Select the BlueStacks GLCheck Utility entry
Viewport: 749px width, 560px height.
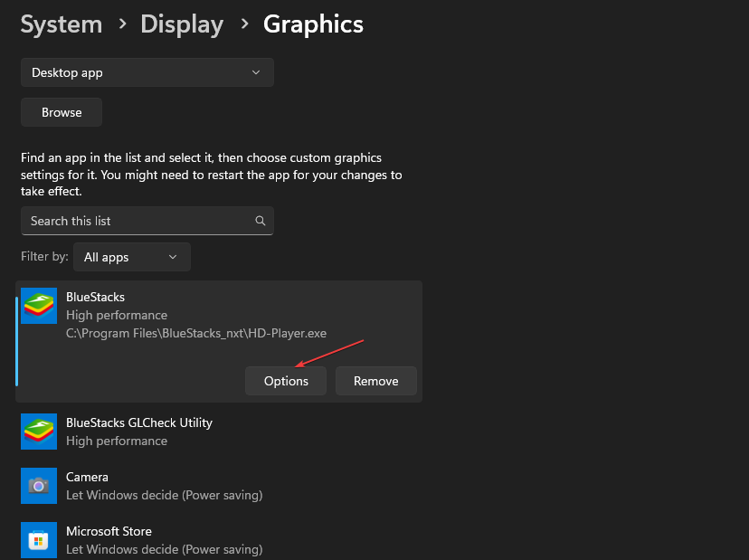point(217,432)
